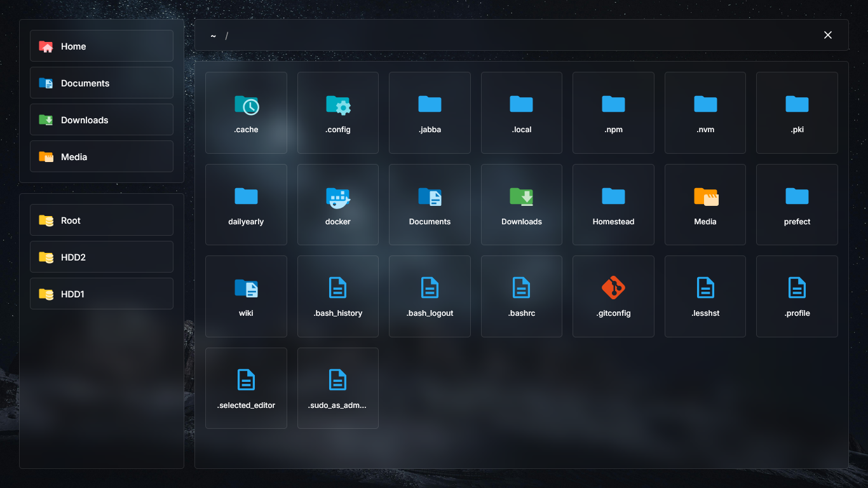Select the .bash_history file icon
Screen dimensions: 868x488
point(338,288)
